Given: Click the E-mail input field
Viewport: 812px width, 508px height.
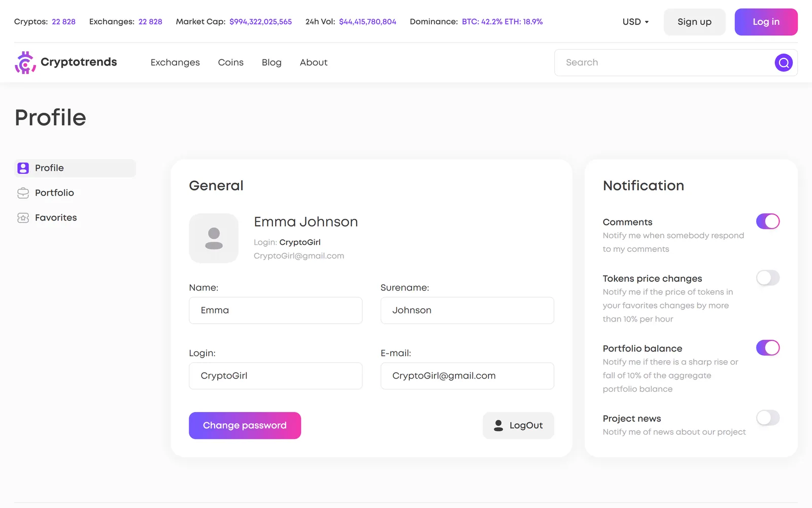Looking at the screenshot, I should pos(467,376).
